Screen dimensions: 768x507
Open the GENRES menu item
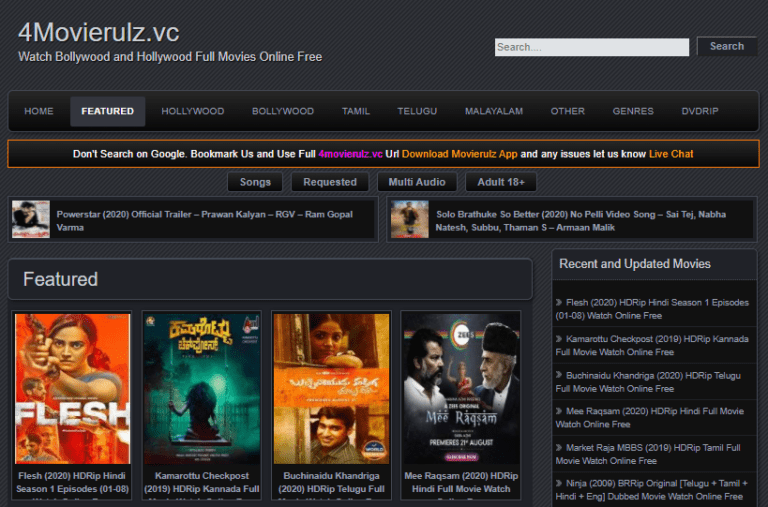coord(633,111)
